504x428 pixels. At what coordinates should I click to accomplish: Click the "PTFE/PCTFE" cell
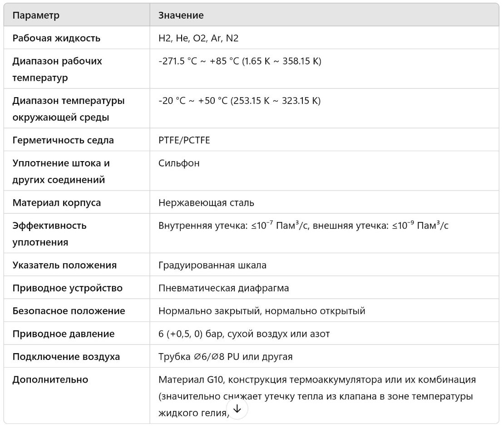tap(184, 140)
